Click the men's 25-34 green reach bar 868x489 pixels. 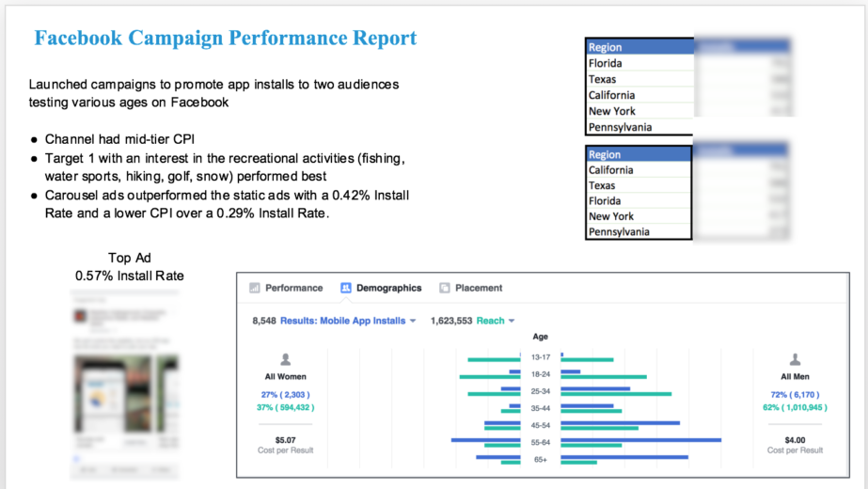tap(616, 394)
